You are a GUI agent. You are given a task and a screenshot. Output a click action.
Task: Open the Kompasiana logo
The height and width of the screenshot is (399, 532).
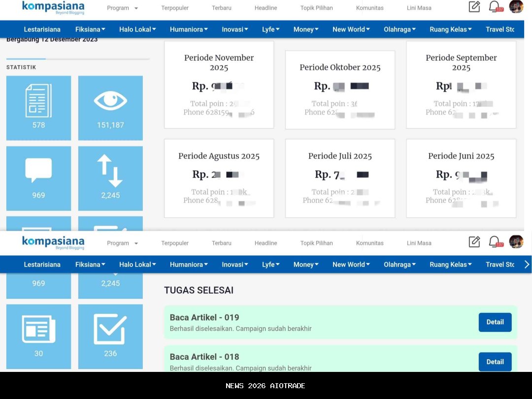[53, 8]
